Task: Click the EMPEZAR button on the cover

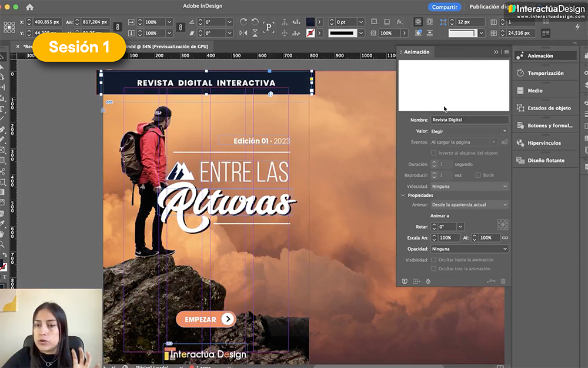Action: pos(206,319)
